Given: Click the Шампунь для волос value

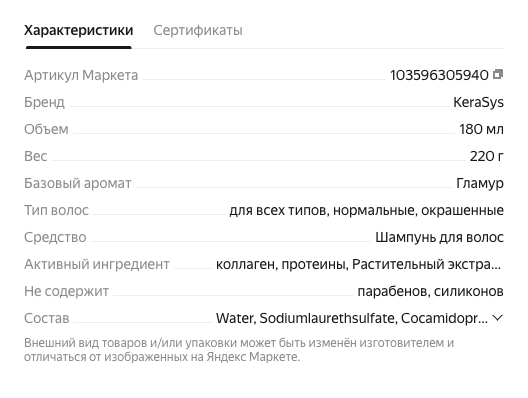Looking at the screenshot, I should click(x=439, y=237).
